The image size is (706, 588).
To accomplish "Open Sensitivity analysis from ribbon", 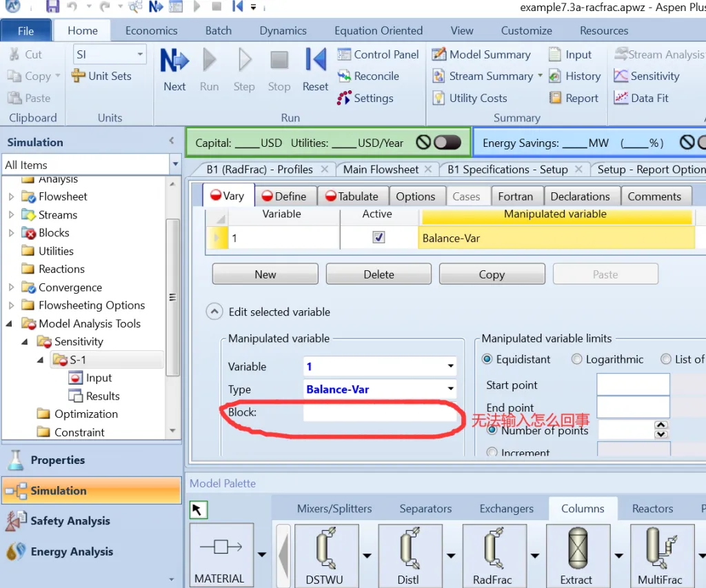I will pyautogui.click(x=647, y=76).
